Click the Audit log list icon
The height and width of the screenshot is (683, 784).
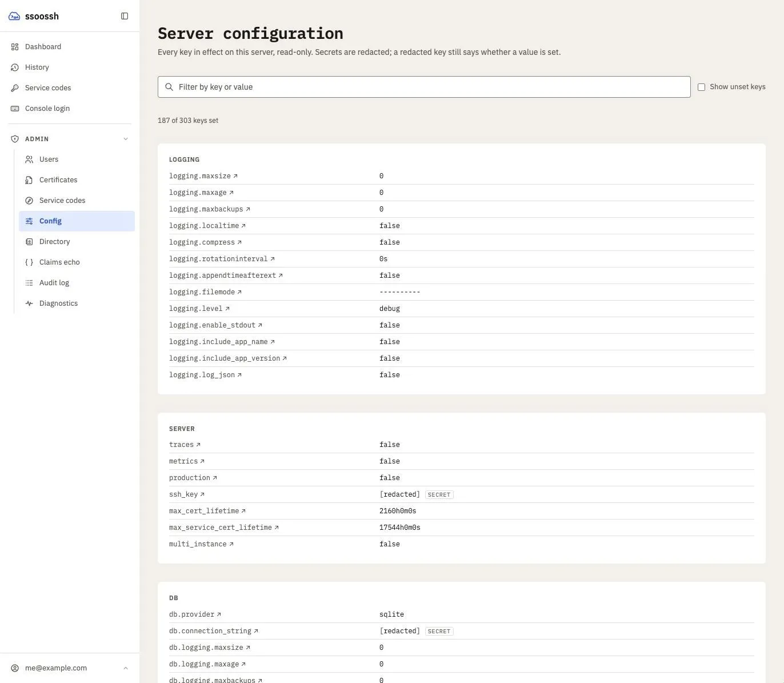(x=29, y=283)
